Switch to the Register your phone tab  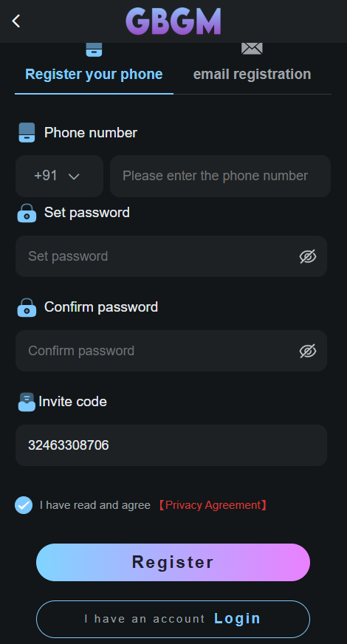(x=94, y=74)
